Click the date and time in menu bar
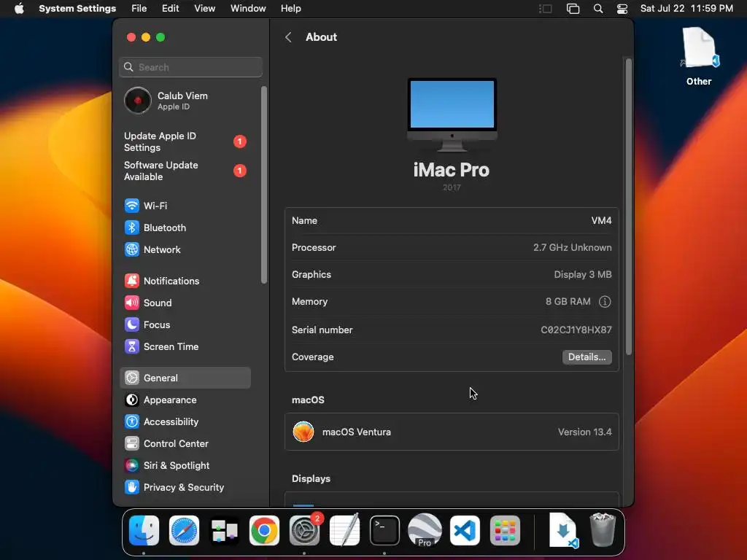 click(x=686, y=9)
